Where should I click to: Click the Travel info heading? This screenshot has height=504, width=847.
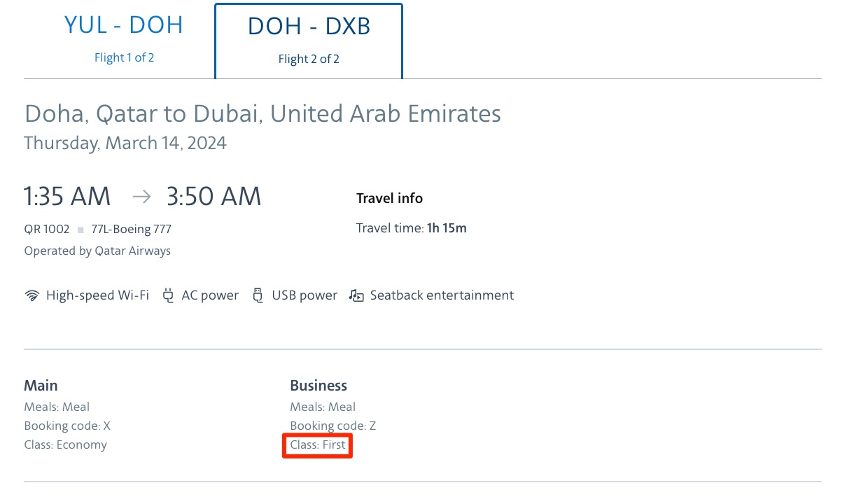pyautogui.click(x=389, y=198)
